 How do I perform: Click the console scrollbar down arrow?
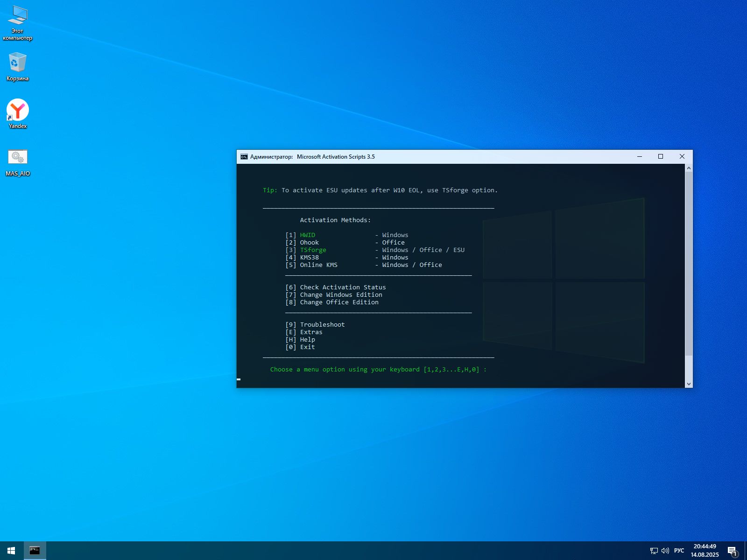point(689,384)
